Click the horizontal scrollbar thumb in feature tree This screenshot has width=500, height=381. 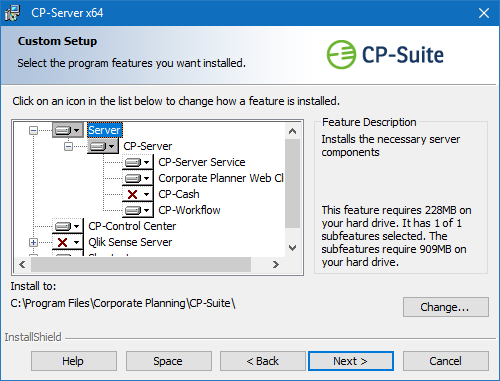coord(141,265)
